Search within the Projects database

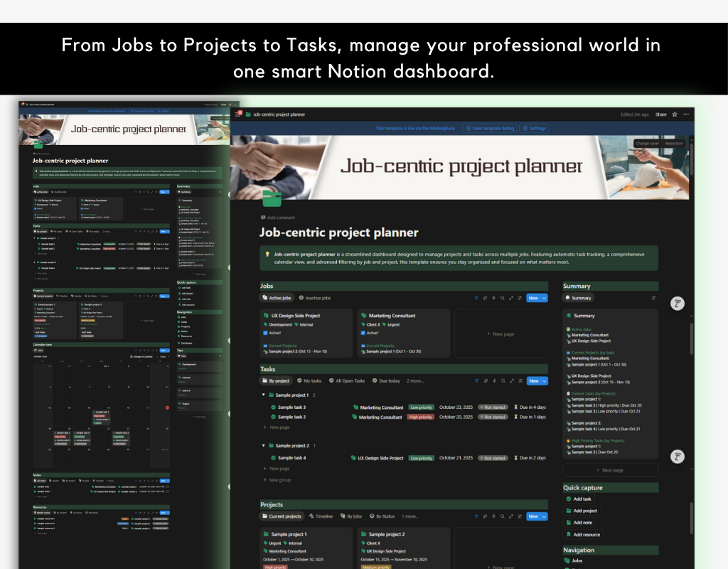(503, 516)
